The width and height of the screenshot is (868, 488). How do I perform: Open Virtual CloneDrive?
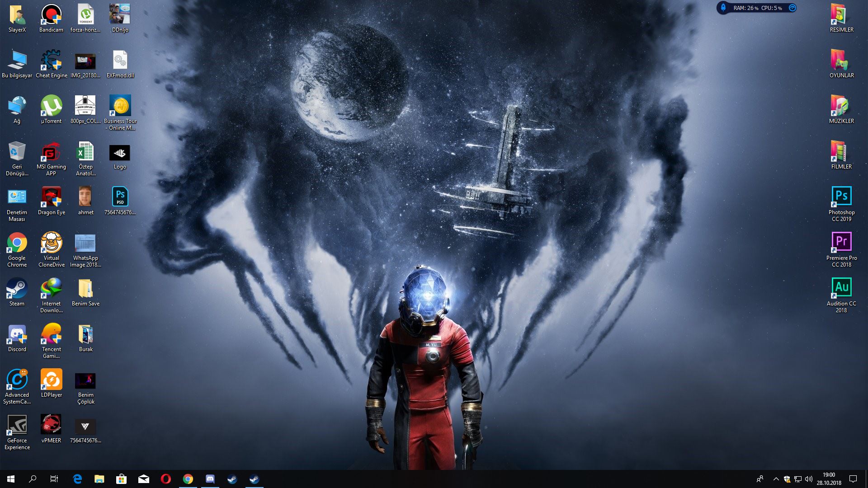[x=52, y=249]
